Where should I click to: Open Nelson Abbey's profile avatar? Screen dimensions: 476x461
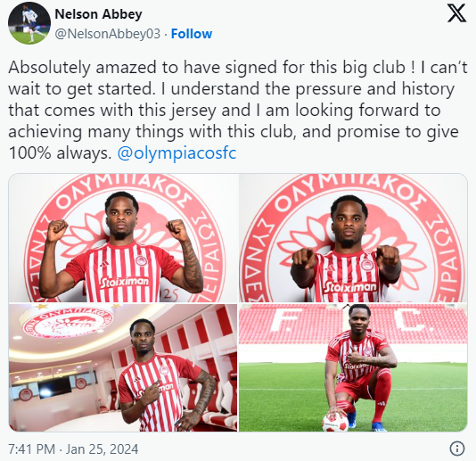tap(29, 23)
